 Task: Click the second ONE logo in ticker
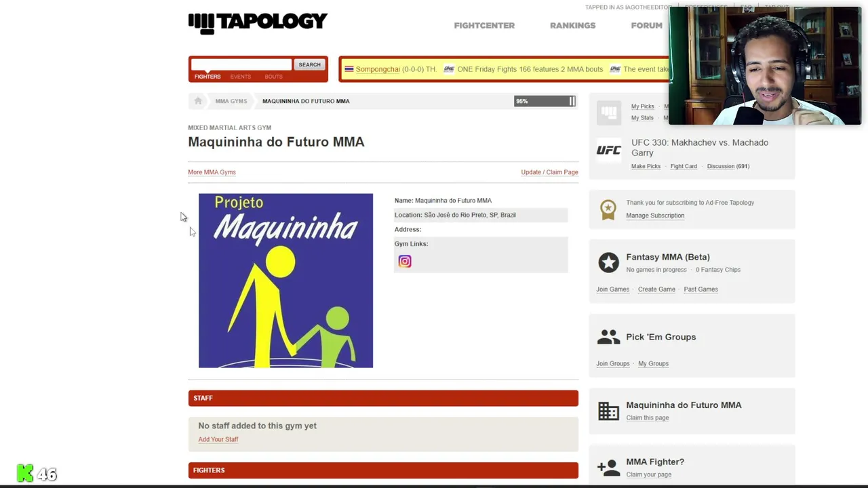pos(615,69)
